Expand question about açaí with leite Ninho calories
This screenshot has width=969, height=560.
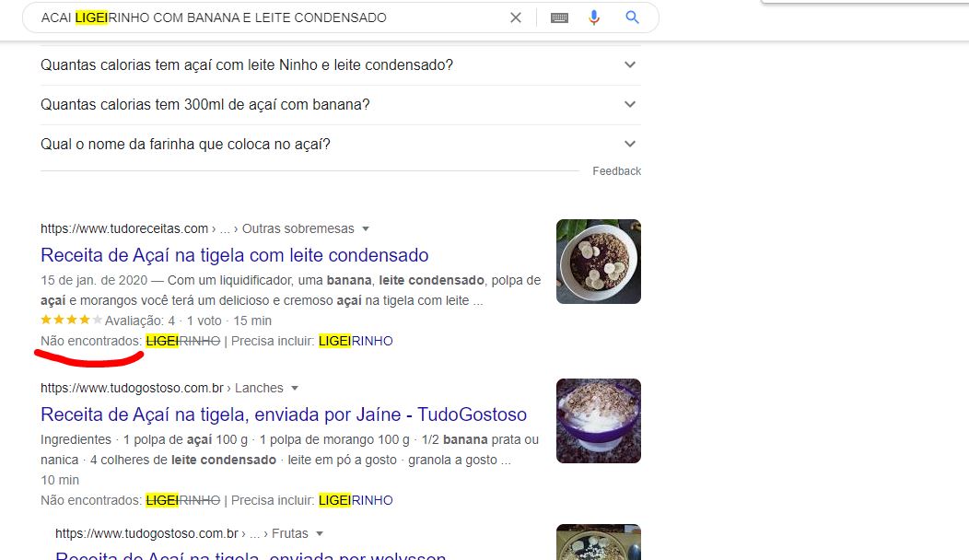pyautogui.click(x=630, y=65)
